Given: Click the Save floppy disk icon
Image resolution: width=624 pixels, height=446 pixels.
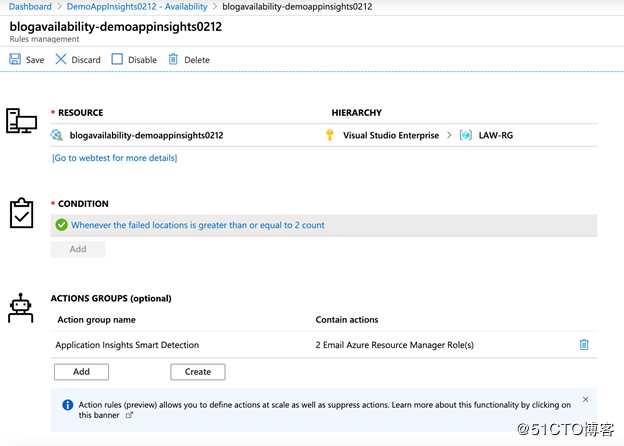Looking at the screenshot, I should [x=15, y=59].
